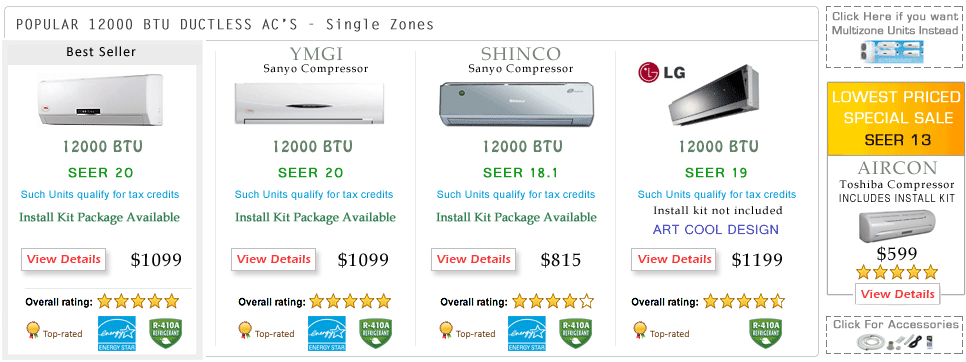Click the Lowest Priced Special Sale banner
This screenshot has height=362, width=966.
(896, 118)
